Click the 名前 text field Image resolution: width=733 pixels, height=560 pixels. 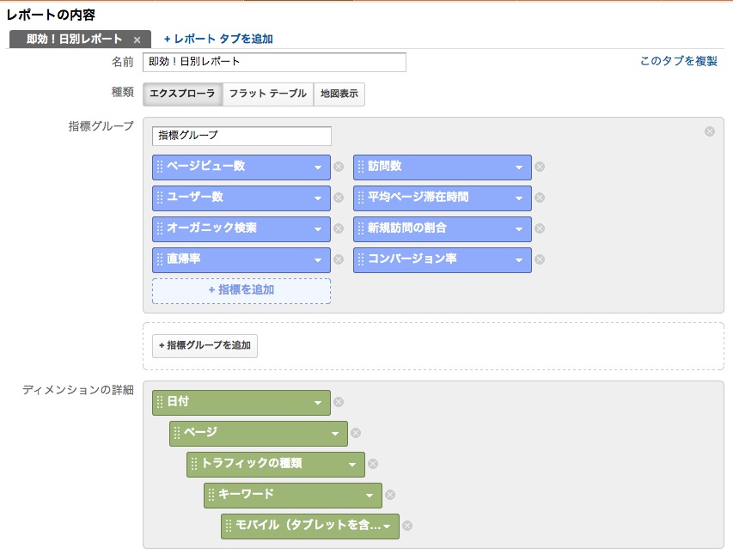(274, 62)
